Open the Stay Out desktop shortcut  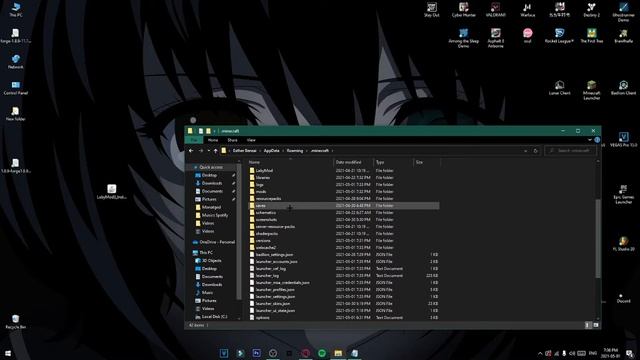click(x=431, y=9)
